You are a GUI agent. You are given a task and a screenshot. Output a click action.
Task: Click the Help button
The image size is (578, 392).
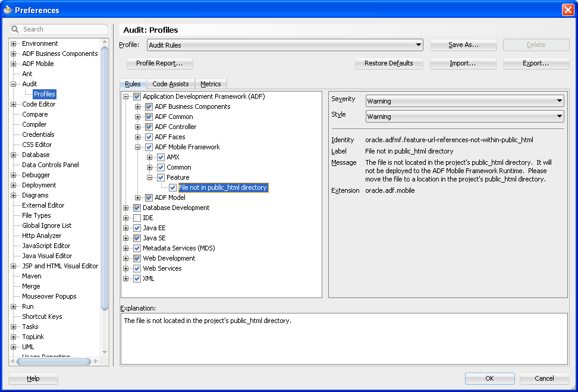(33, 378)
